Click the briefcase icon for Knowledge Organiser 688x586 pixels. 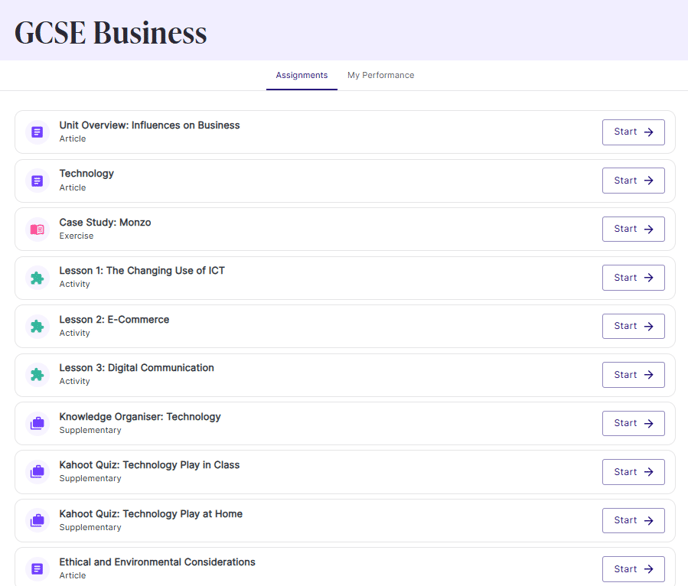(x=37, y=423)
